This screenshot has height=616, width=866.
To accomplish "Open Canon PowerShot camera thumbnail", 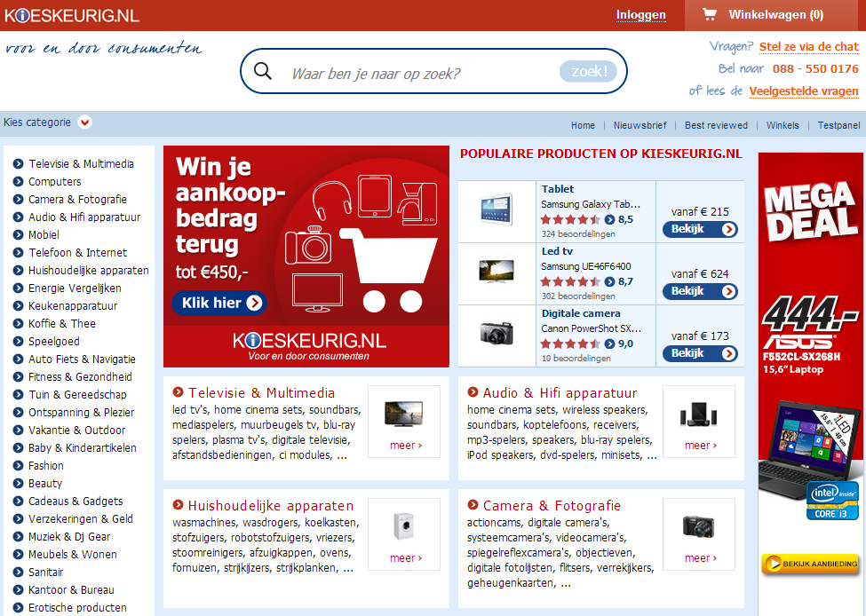I will tap(497, 334).
